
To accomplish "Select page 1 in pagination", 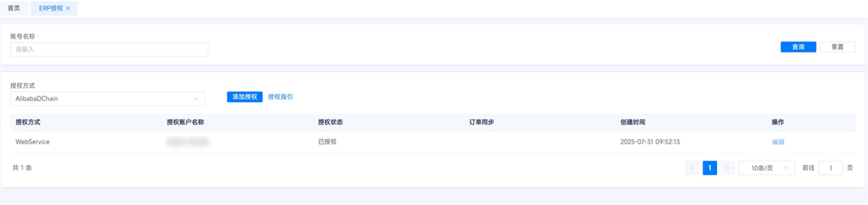I will pyautogui.click(x=710, y=168).
